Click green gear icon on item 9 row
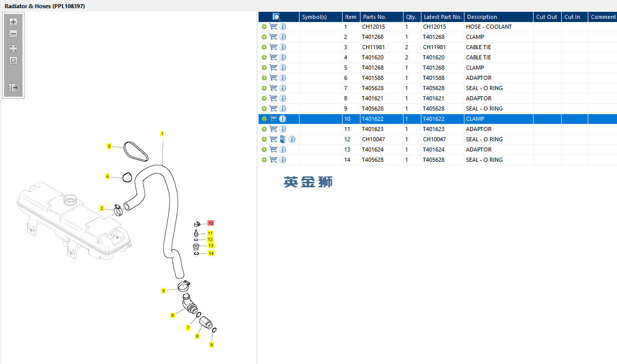 pos(264,109)
